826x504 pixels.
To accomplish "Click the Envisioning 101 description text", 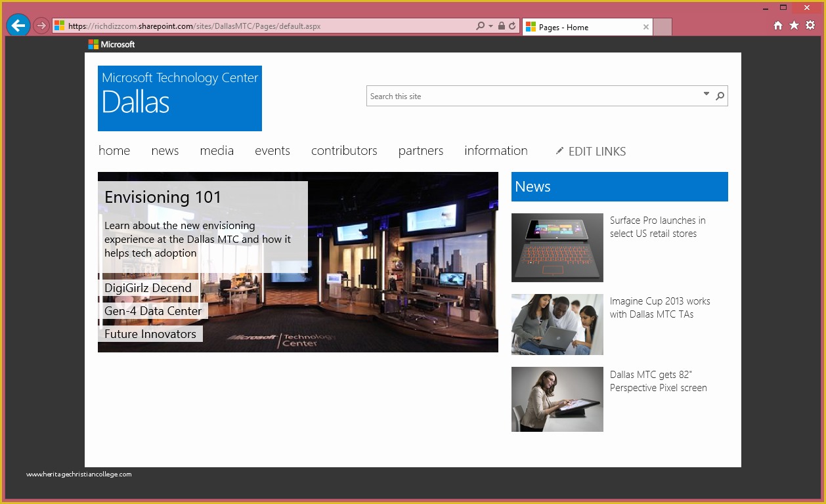I will 198,239.
